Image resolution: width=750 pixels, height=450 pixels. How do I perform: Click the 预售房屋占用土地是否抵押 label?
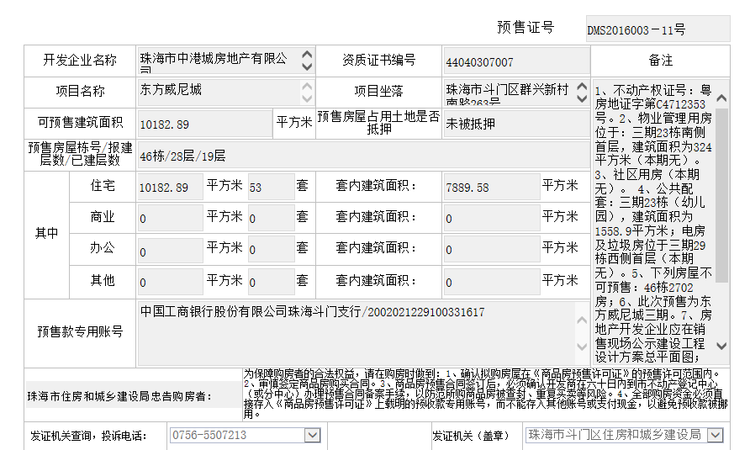[x=379, y=123]
